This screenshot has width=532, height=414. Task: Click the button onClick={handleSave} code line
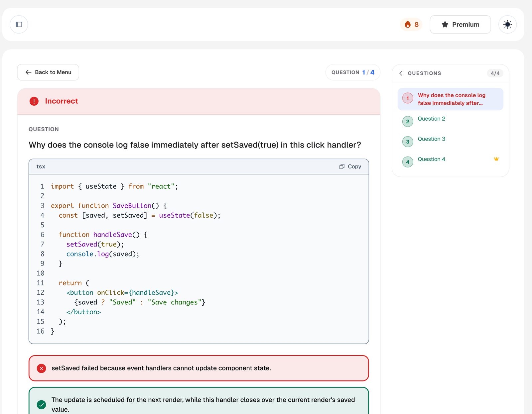coord(122,292)
